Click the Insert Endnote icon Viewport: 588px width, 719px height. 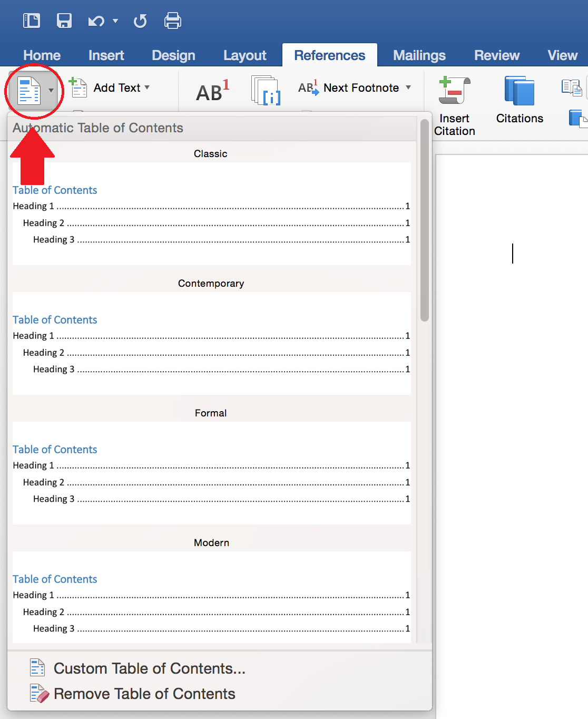coord(266,91)
